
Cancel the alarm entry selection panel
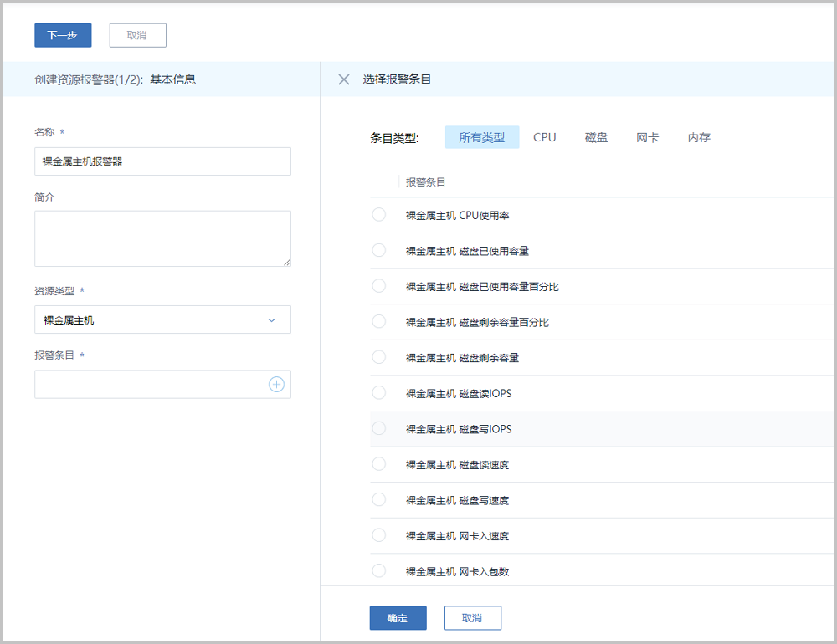(x=472, y=618)
